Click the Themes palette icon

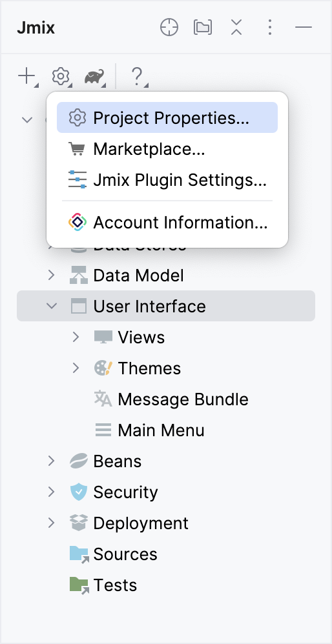click(103, 368)
